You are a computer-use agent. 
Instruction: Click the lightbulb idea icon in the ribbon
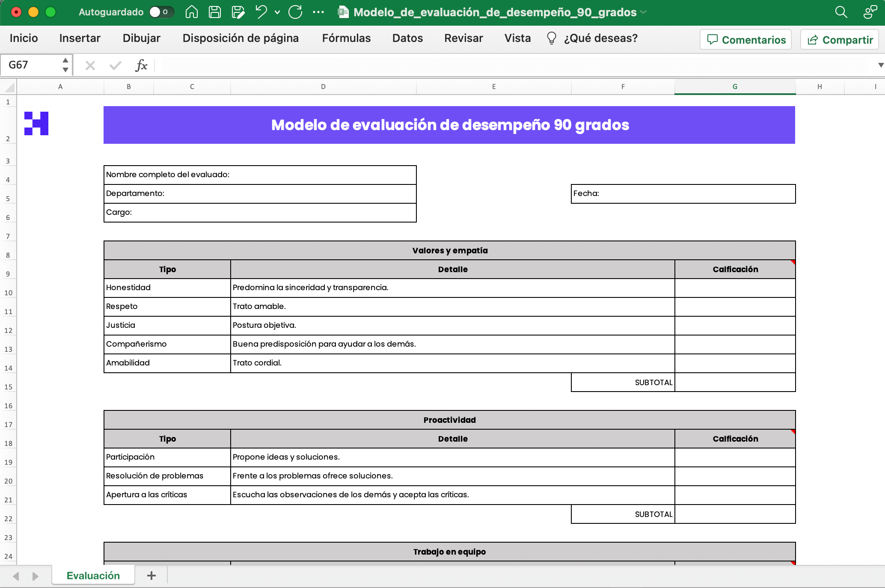click(551, 38)
